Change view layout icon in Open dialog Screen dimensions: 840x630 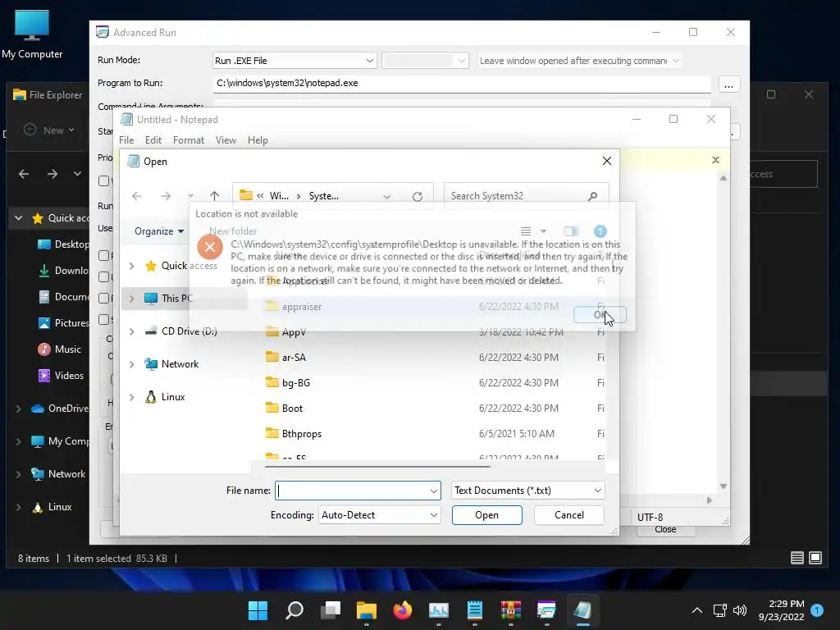tap(526, 231)
